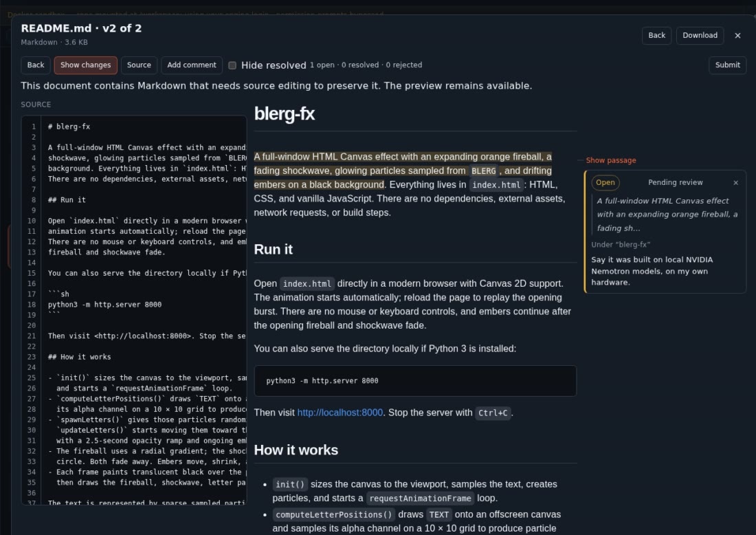Click the BLERG inline code in the intro
The height and width of the screenshot is (535, 756).
[x=483, y=171]
